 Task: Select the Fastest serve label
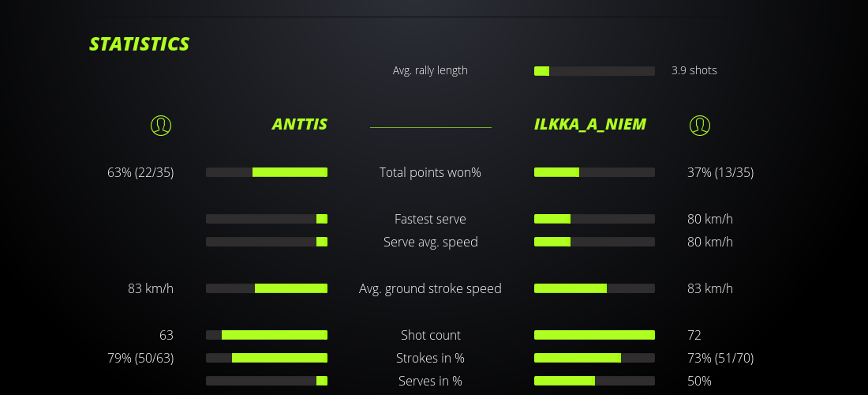pos(430,219)
